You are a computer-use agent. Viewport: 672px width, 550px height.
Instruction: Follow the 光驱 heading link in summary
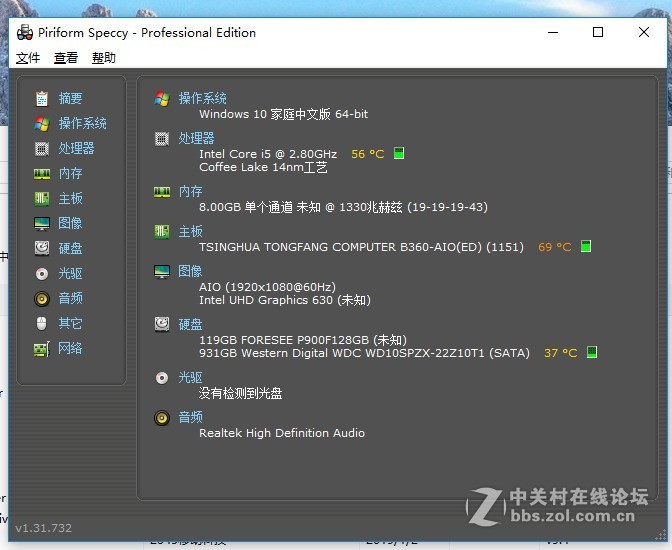coord(190,377)
